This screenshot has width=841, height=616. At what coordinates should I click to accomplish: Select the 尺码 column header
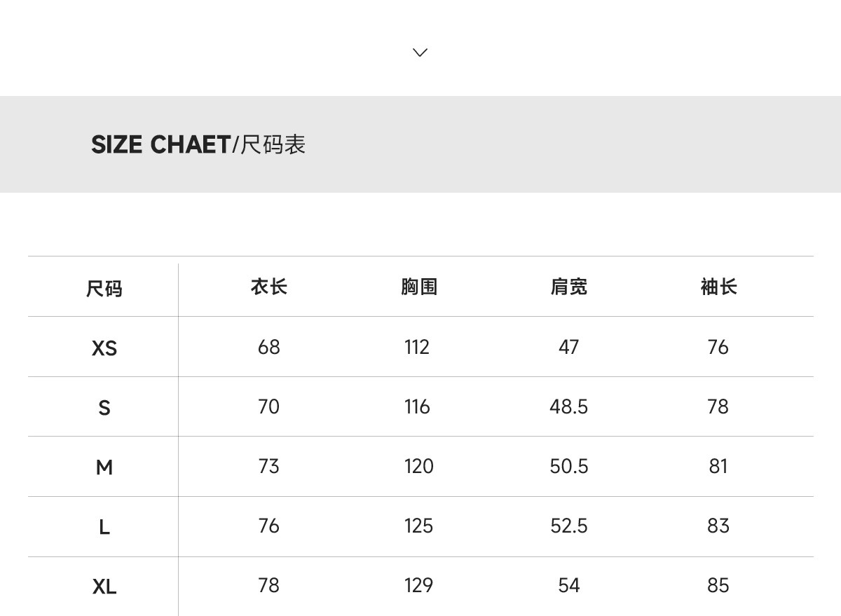tap(104, 288)
